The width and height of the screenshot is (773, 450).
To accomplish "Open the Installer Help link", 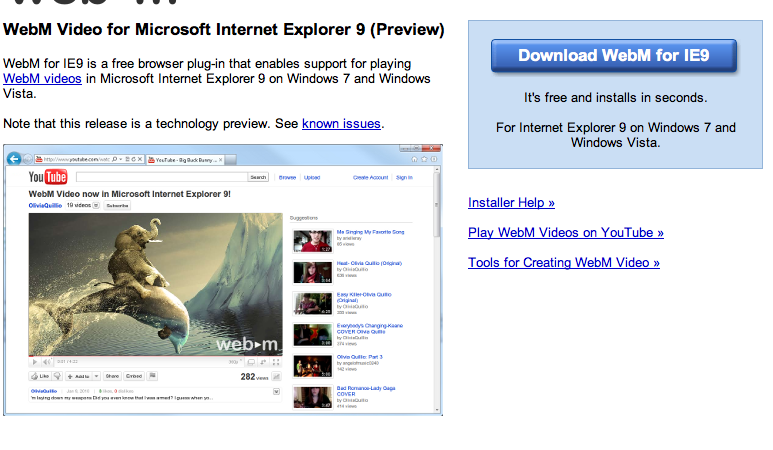I will (x=511, y=203).
